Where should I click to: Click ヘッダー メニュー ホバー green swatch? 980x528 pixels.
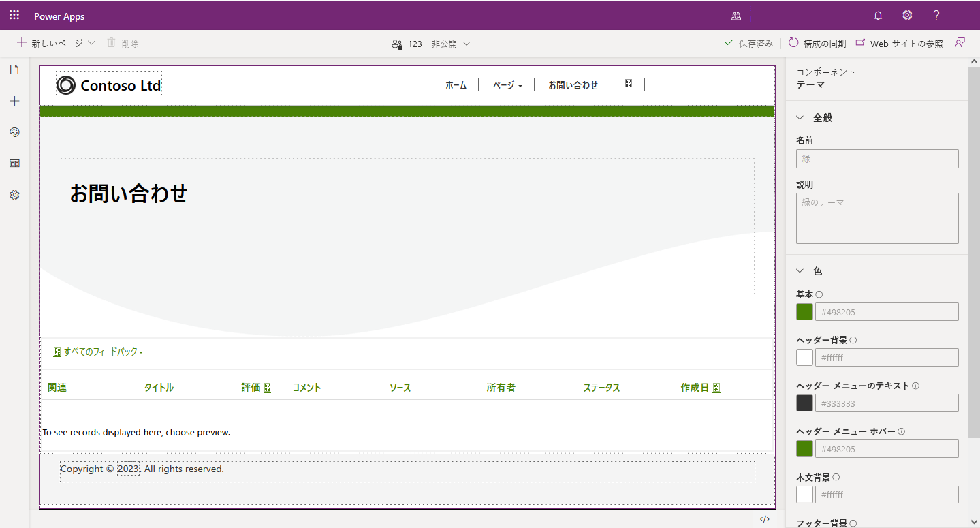(804, 449)
